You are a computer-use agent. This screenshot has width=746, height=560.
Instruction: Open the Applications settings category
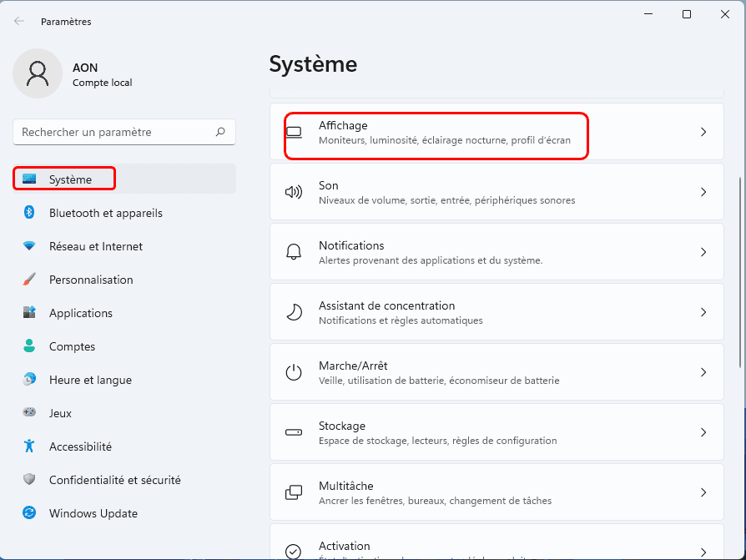coord(80,313)
